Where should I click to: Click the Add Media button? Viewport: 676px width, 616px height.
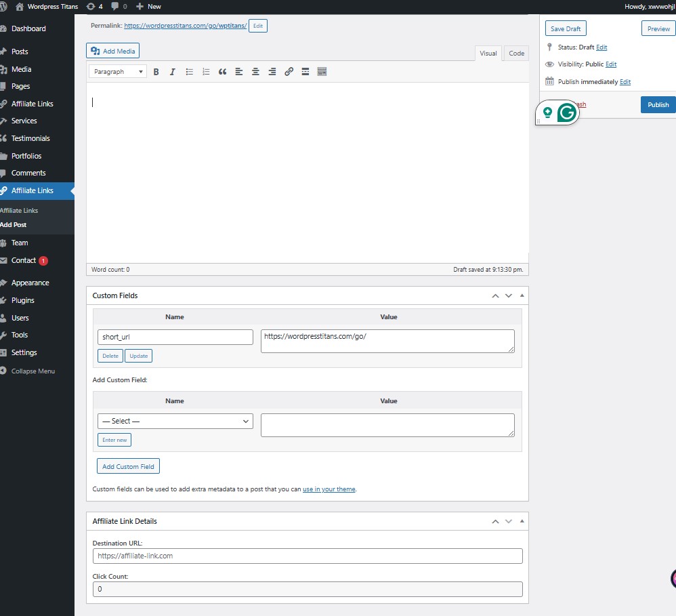coord(112,51)
